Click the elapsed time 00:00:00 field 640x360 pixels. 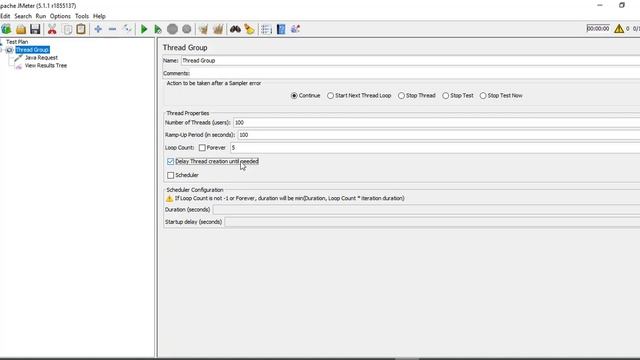click(598, 29)
